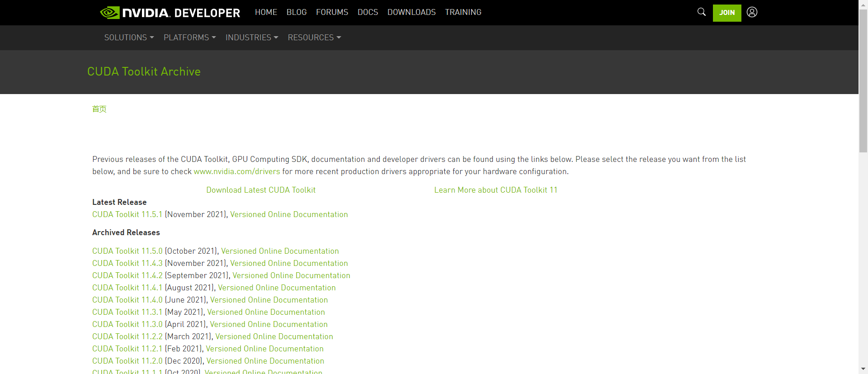
Task: Expand the SOLUTIONS dropdown
Action: tap(129, 38)
